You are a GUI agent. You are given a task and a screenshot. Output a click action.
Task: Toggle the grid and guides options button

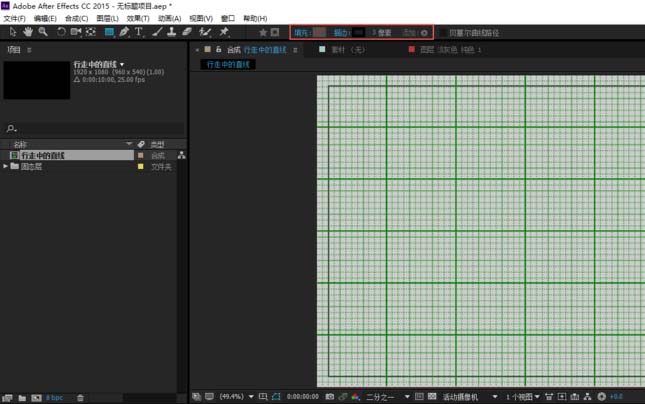click(x=263, y=397)
